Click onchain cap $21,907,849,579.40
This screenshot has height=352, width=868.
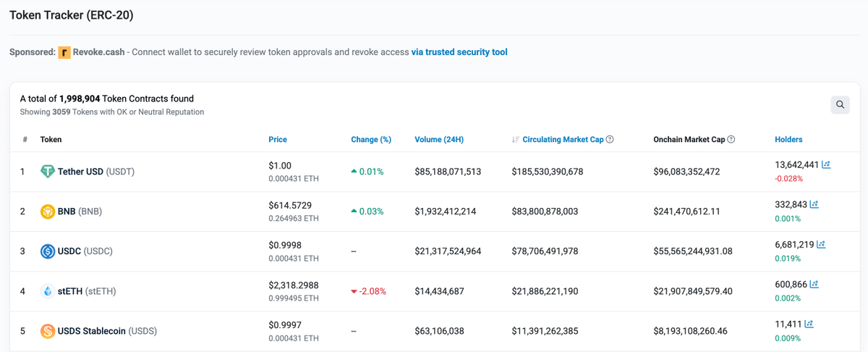coord(693,291)
